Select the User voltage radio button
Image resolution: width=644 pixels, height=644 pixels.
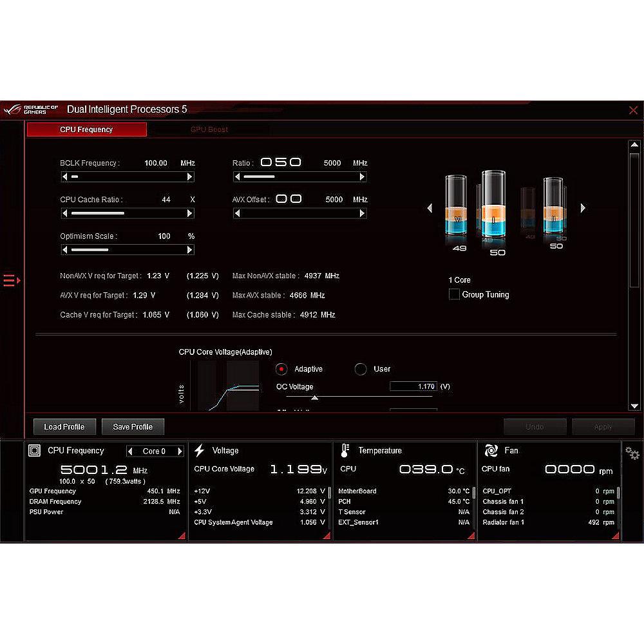361,369
